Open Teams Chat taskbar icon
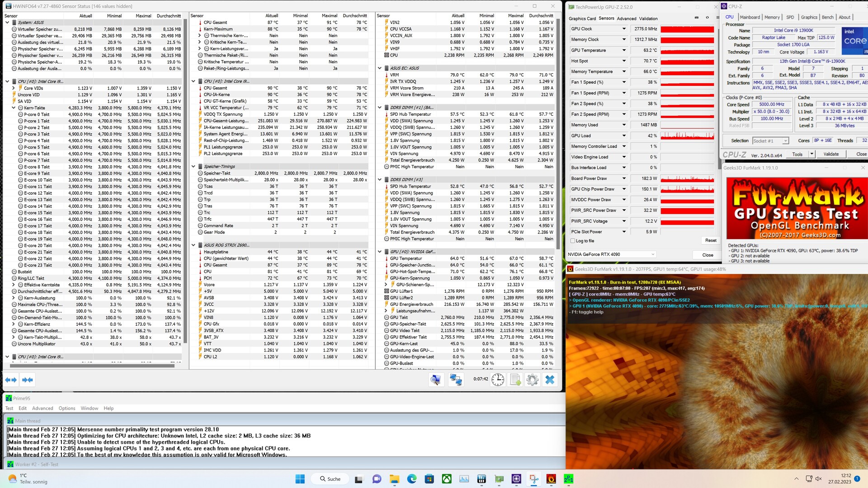This screenshot has width=868, height=488. (x=377, y=479)
